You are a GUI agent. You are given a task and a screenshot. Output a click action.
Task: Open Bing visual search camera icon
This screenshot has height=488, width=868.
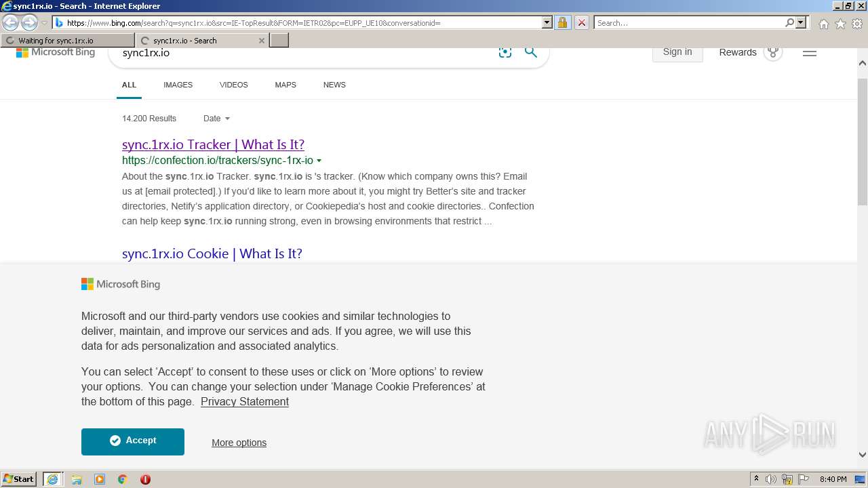505,52
